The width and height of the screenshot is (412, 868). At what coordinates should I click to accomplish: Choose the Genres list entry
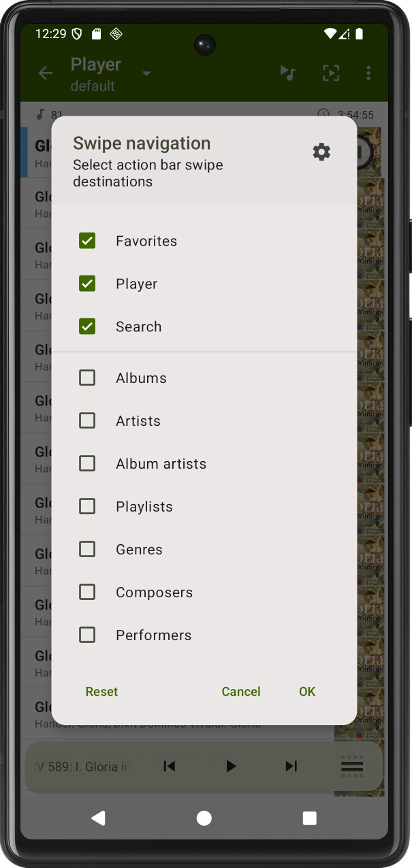coord(139,550)
